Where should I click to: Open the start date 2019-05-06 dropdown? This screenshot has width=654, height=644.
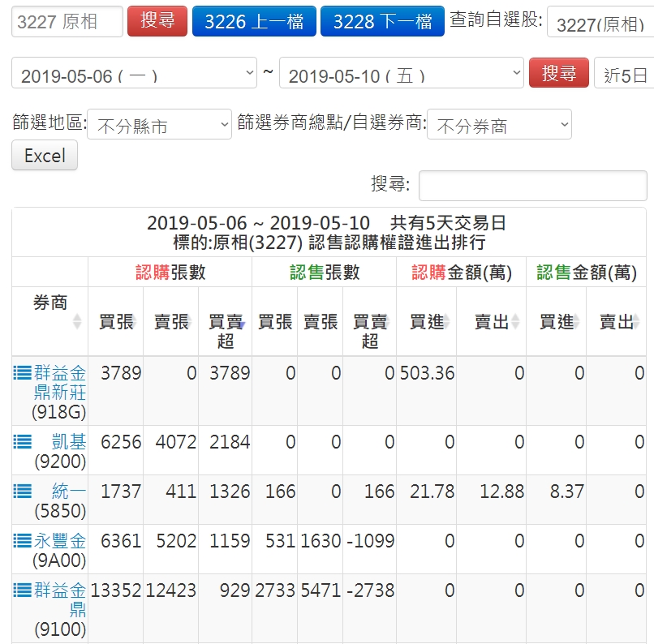pos(135,74)
